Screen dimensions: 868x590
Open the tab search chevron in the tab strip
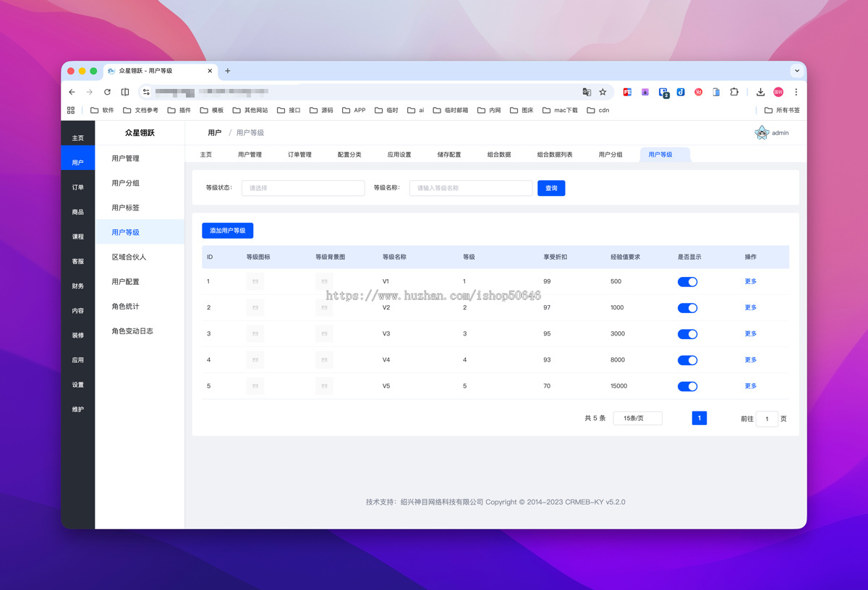coord(797,71)
